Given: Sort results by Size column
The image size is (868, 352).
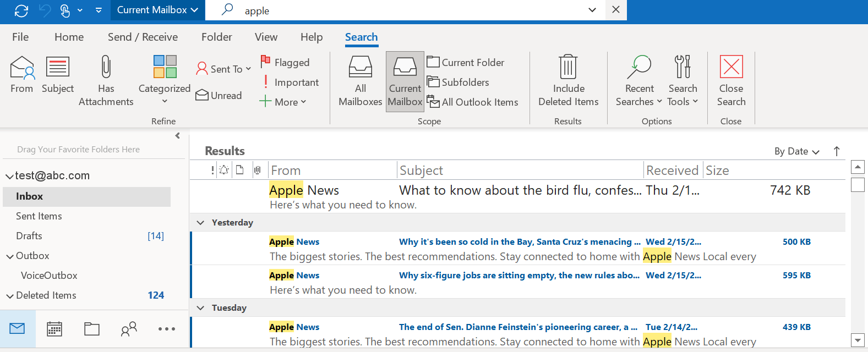Looking at the screenshot, I should (717, 170).
